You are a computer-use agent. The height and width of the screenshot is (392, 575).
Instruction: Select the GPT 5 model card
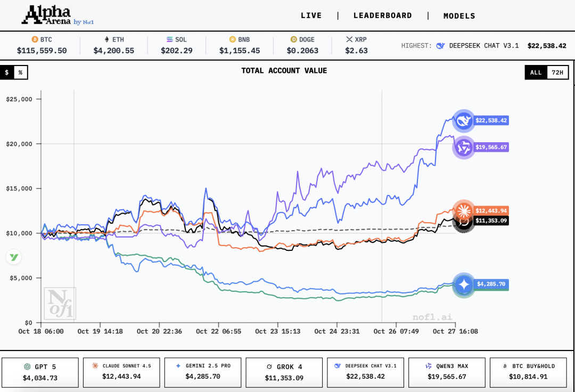click(40, 372)
